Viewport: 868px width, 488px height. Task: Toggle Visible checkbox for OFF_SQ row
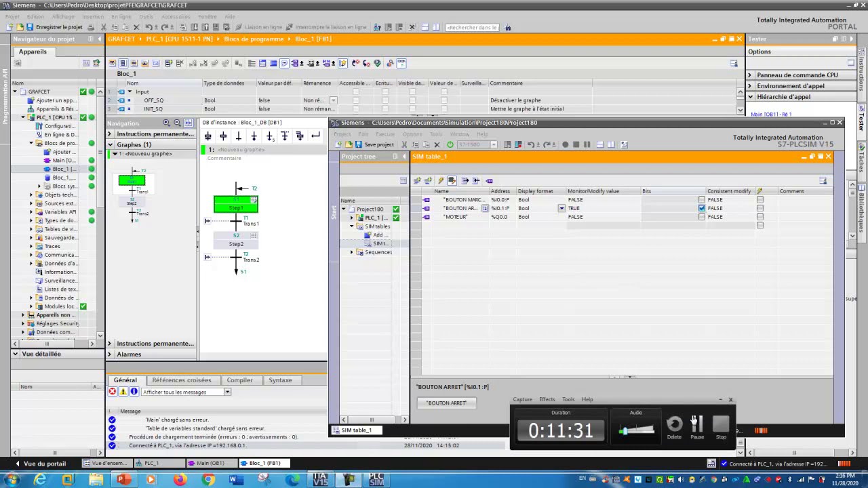coord(414,100)
